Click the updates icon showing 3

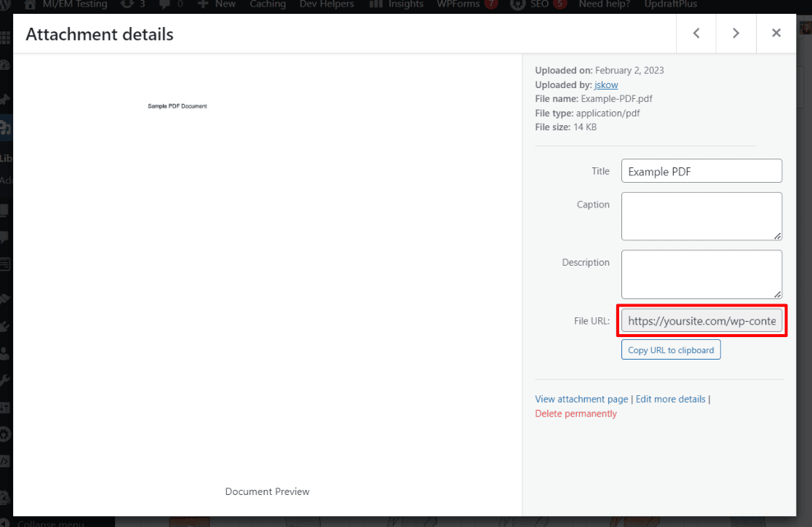pos(131,5)
